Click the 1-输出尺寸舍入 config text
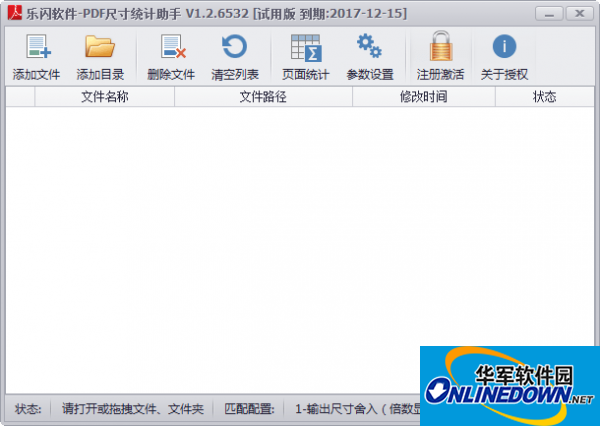 [x=357, y=409]
